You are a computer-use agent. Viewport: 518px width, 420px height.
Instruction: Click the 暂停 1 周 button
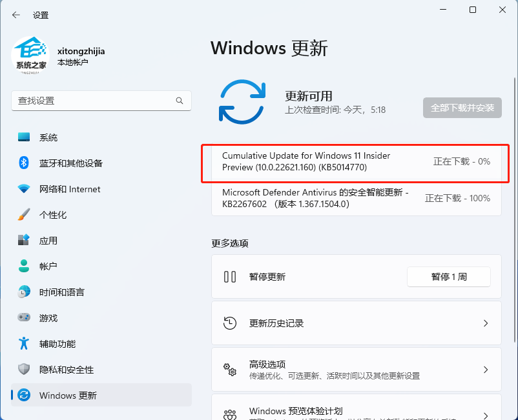[448, 277]
